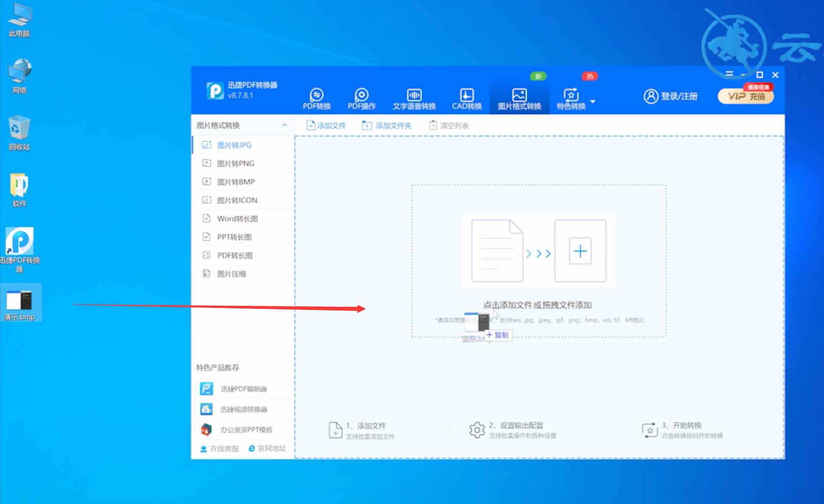Click the 迅捷PDF转换器 app logo
824x504 pixels.
215,90
